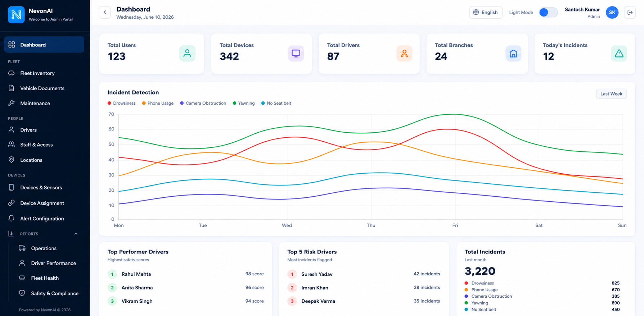The image size is (644, 316).
Task: Click the 98 score value
Action: click(x=255, y=274)
